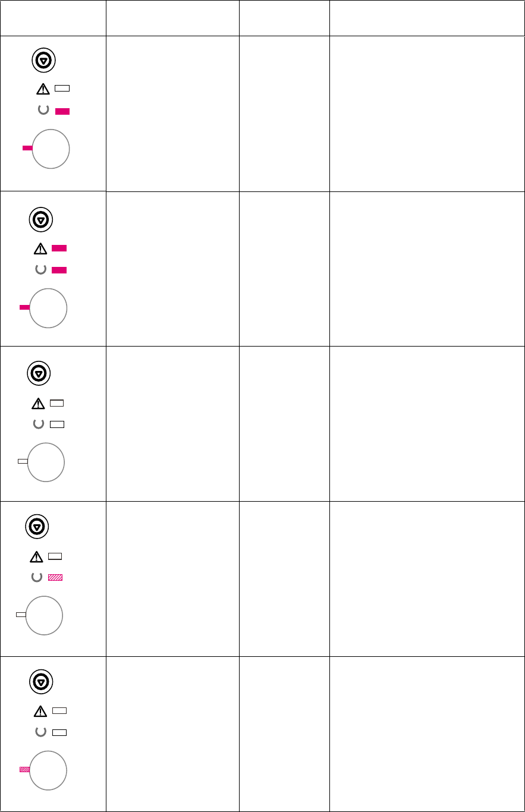Click the solid magenta attention light in the second row

tap(59, 248)
